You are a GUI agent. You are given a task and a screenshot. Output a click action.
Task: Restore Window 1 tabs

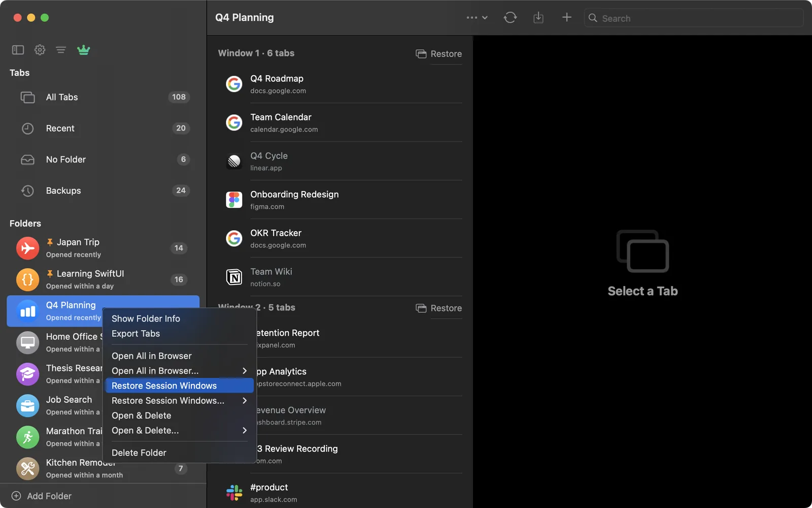click(439, 54)
